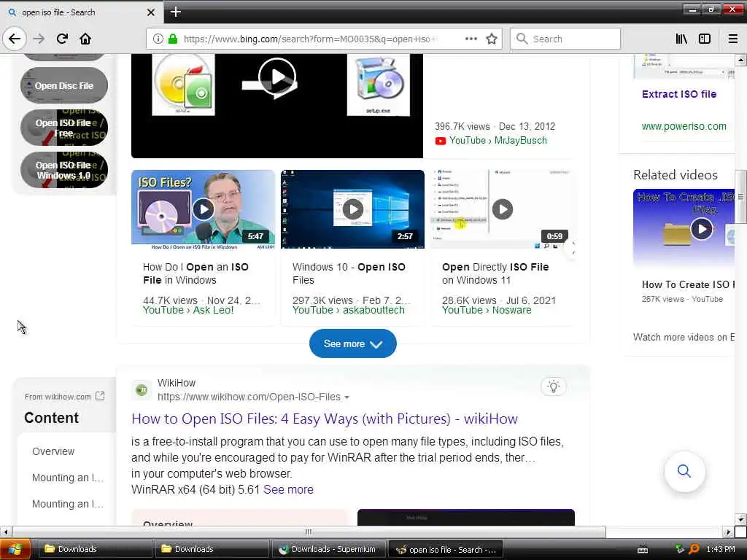The width and height of the screenshot is (747, 560).
Task: Close the 'open iso file - Search' tab
Action: tap(151, 12)
